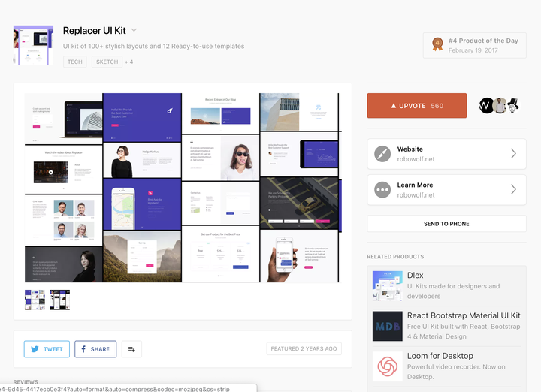This screenshot has height=392, width=541.
Task: Select the first gallery thumbnail
Action: [x=35, y=300]
